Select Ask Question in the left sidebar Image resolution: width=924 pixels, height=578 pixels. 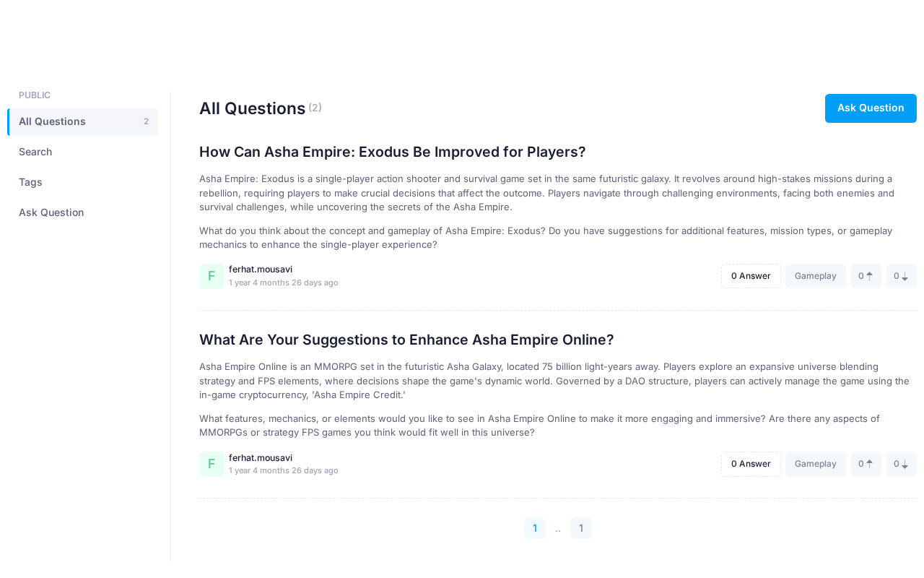point(51,212)
